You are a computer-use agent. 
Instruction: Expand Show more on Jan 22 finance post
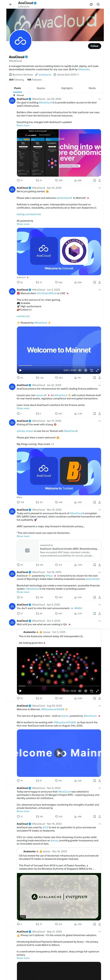click(23, 408)
